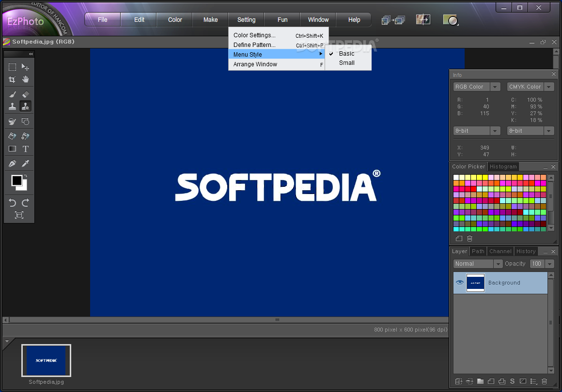Image resolution: width=562 pixels, height=392 pixels.
Task: Choose Define Pattern menu entry
Action: [x=276, y=45]
